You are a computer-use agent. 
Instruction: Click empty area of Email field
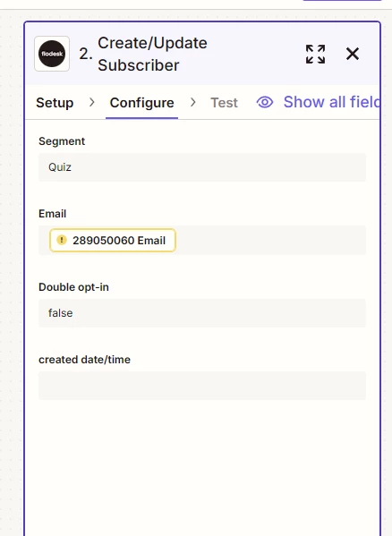pos(270,241)
